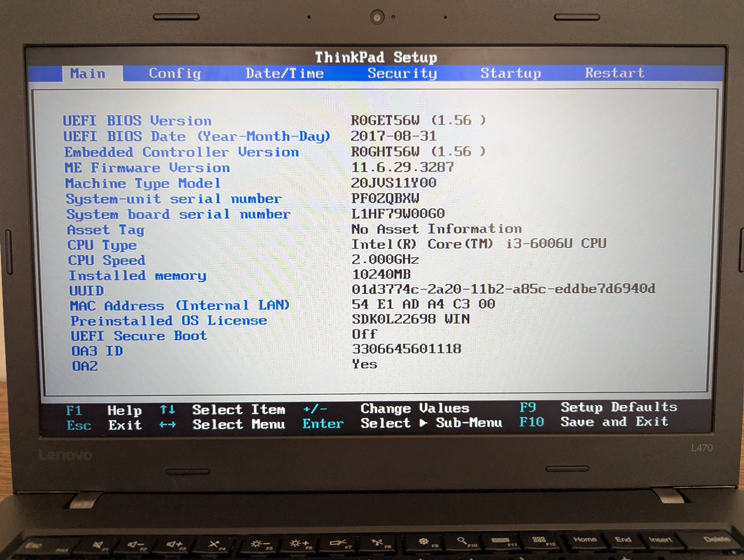Image resolution: width=744 pixels, height=560 pixels.
Task: Click the Select Menu legend text
Action: [x=239, y=424]
